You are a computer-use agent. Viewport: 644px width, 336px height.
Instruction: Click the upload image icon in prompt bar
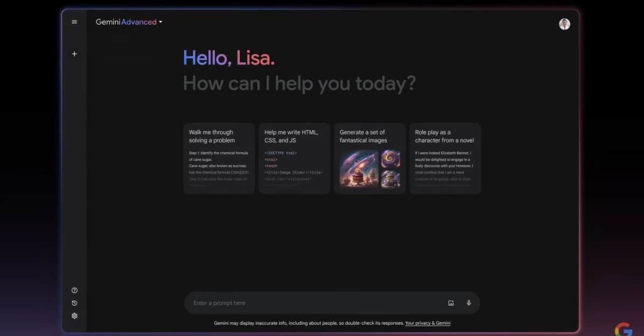451,303
